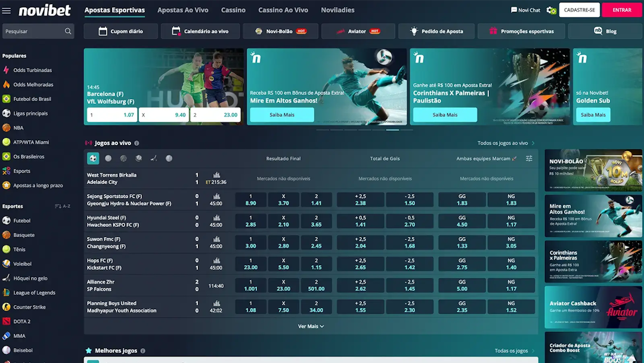
Task: Open the Todos os jogos link
Action: click(515, 350)
